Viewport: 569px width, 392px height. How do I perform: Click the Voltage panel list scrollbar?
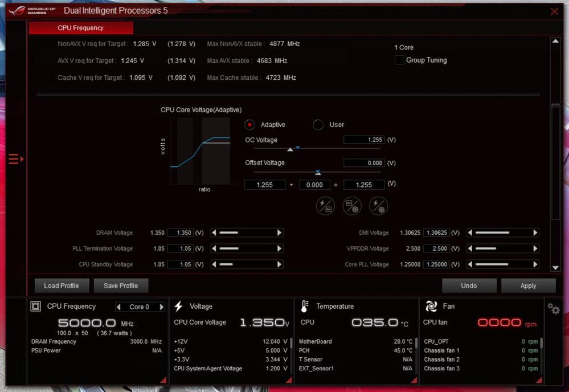click(291, 344)
